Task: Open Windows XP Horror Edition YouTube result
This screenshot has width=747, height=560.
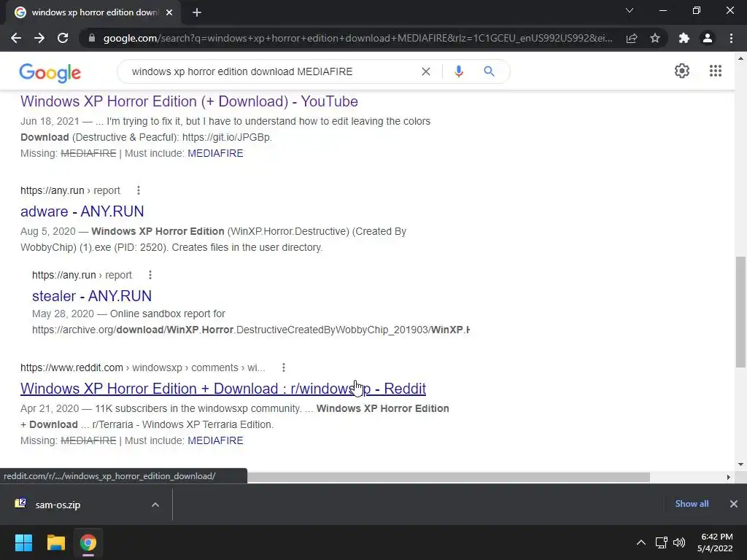Action: 189,101
